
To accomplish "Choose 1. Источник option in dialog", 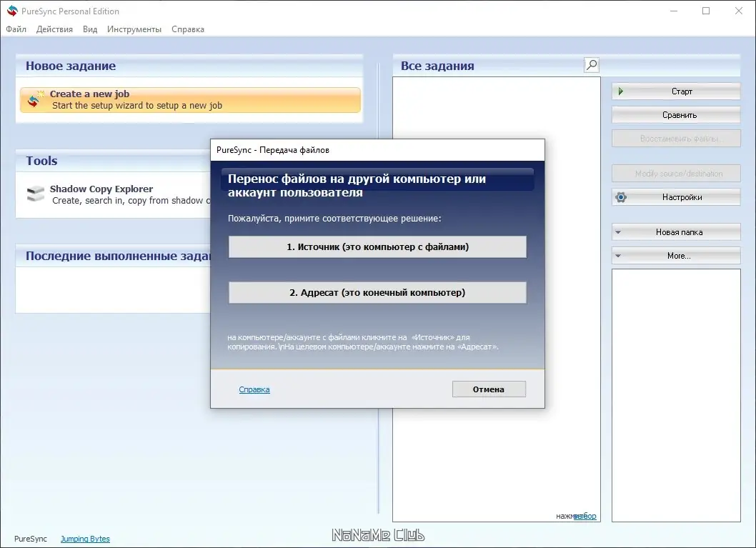I will click(x=377, y=246).
